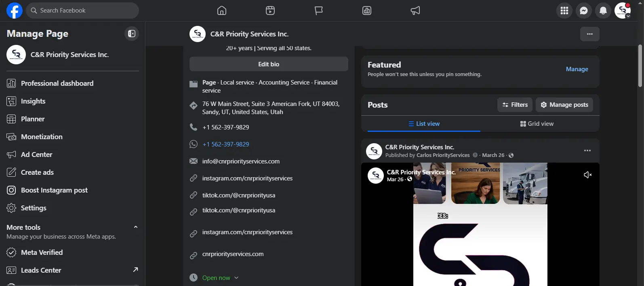This screenshot has height=286, width=644.
Task: Click the post video thumbnail
Action: (x=480, y=225)
